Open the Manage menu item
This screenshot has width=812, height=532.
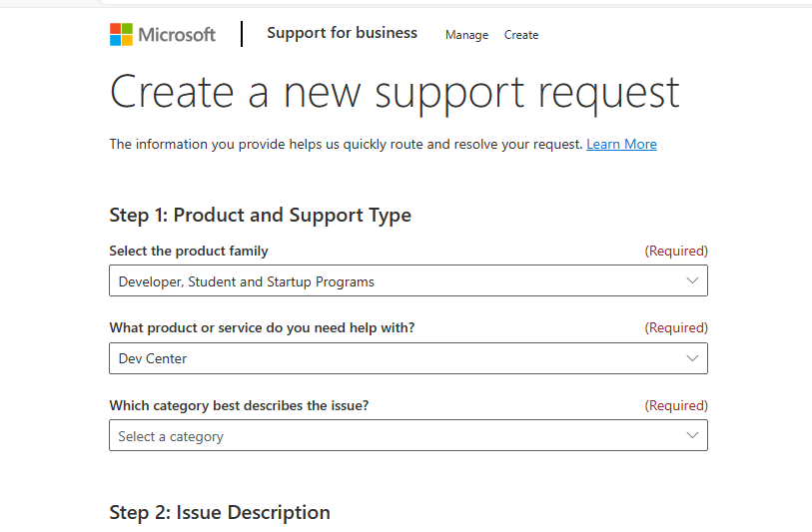click(x=466, y=35)
